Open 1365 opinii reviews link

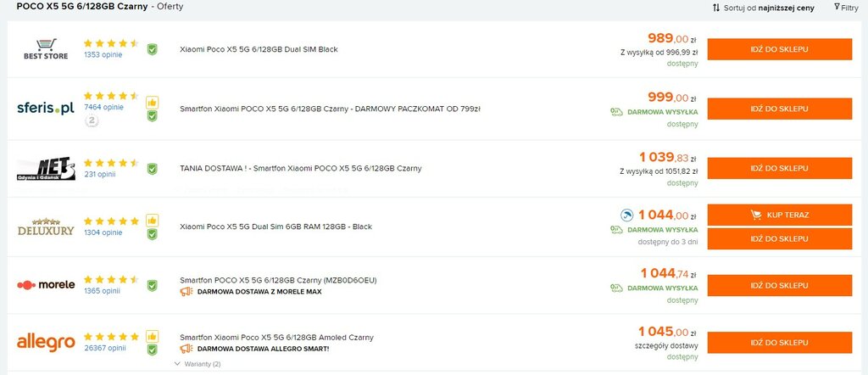tap(102, 291)
